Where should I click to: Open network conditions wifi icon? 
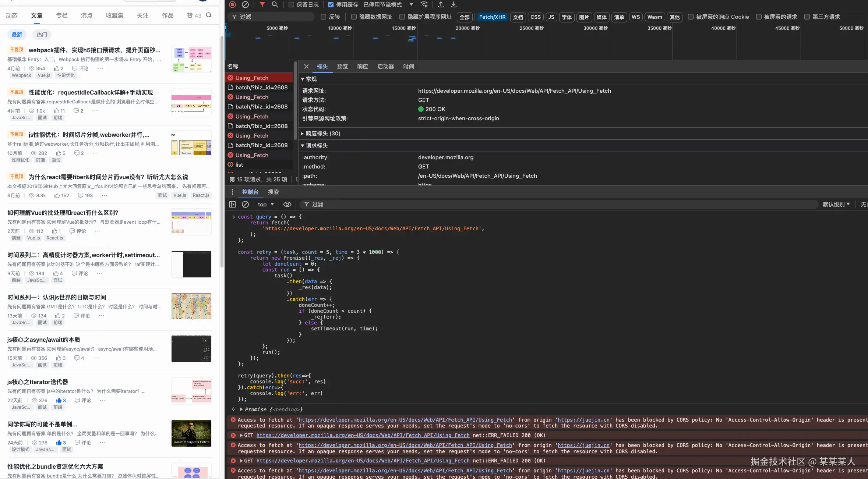click(x=424, y=5)
